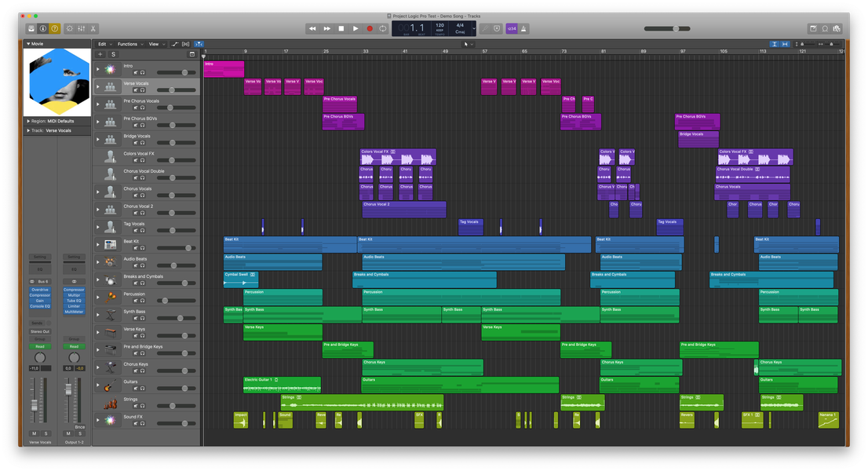Open Smart Controls from the toolbar
Screen dimensions: 868x471
point(70,28)
